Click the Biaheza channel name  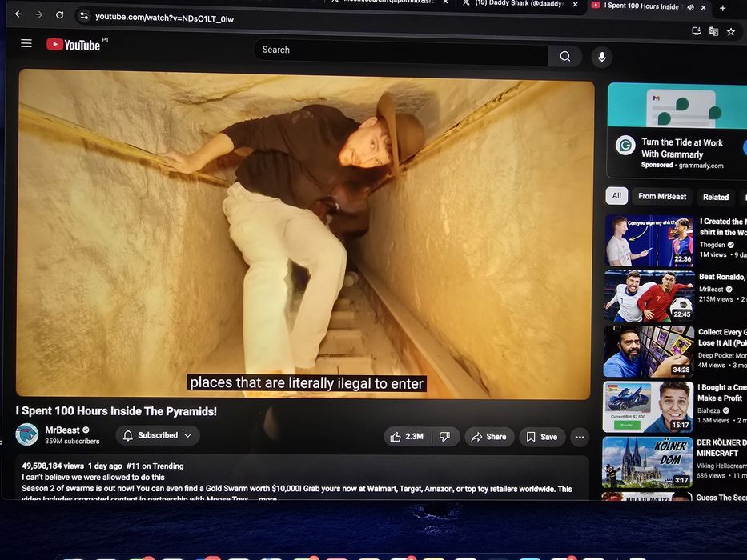(x=709, y=410)
